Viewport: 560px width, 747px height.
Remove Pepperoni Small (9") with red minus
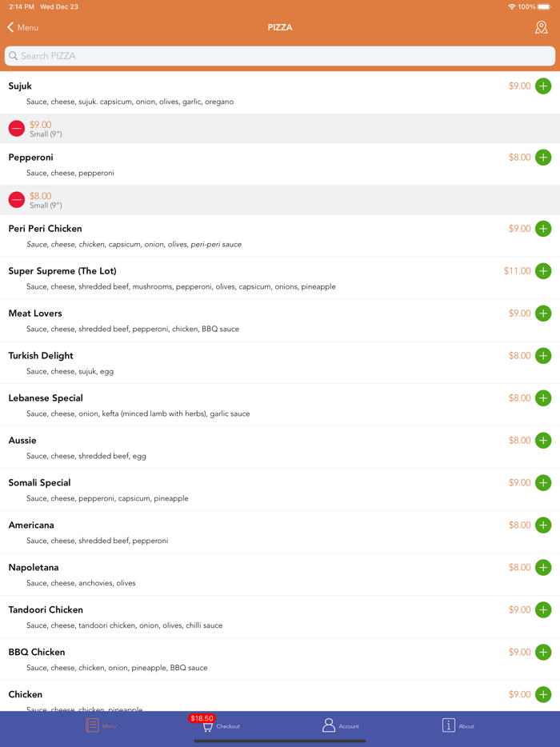[x=17, y=200]
